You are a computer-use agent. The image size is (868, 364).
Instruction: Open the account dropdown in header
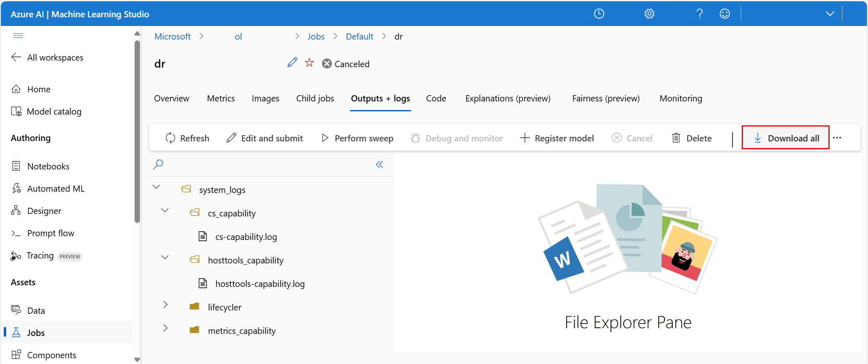[x=830, y=14]
